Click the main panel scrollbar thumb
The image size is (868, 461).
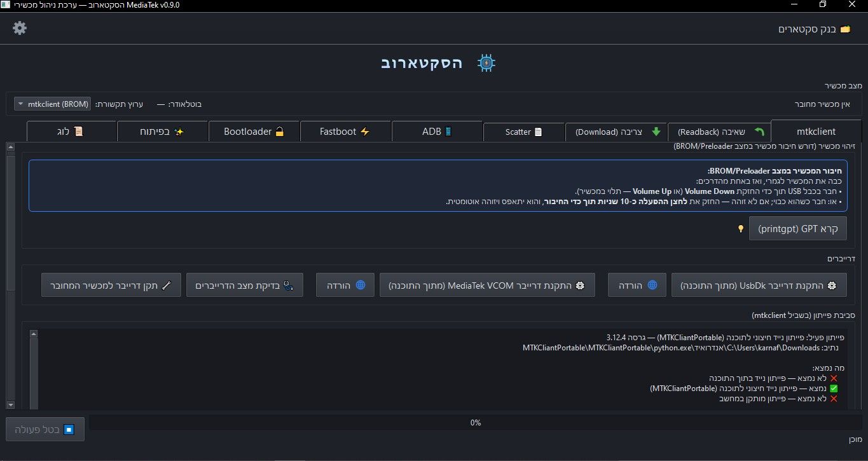[x=10, y=223]
